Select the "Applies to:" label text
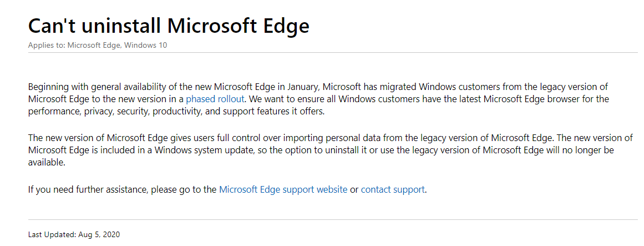 (x=47, y=45)
